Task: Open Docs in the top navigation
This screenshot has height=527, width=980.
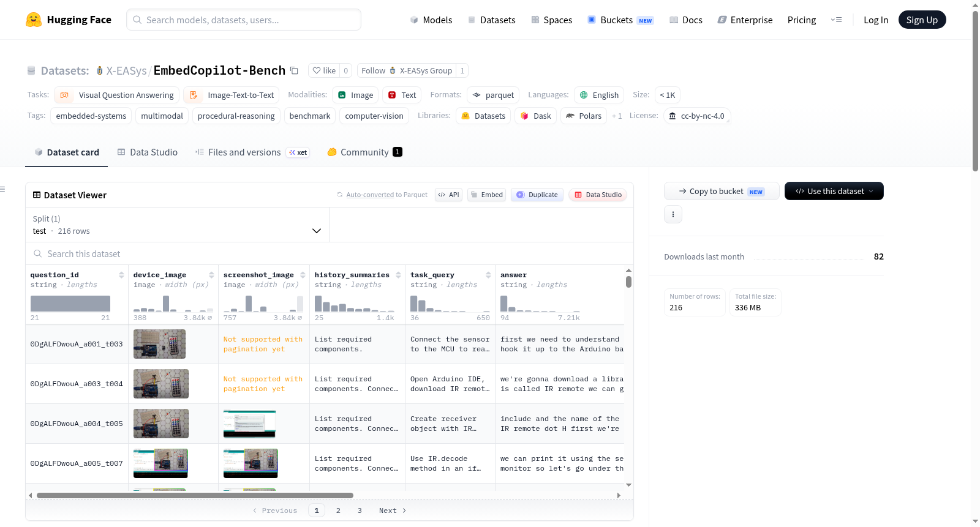Action: tap(685, 20)
